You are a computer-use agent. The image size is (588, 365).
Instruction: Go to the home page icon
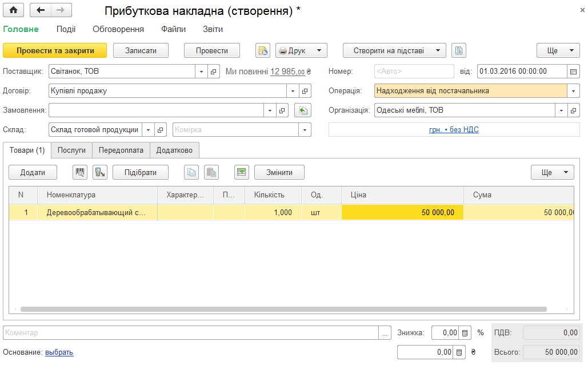pos(14,10)
